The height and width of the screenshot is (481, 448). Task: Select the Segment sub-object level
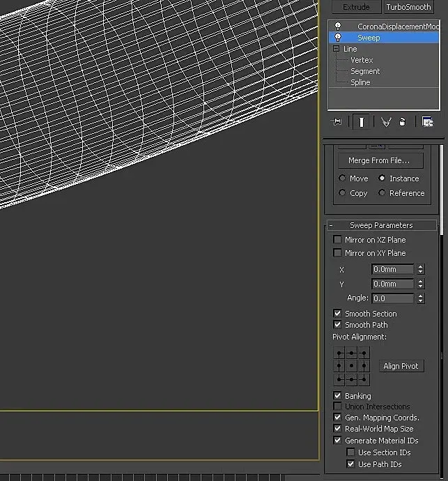(365, 71)
